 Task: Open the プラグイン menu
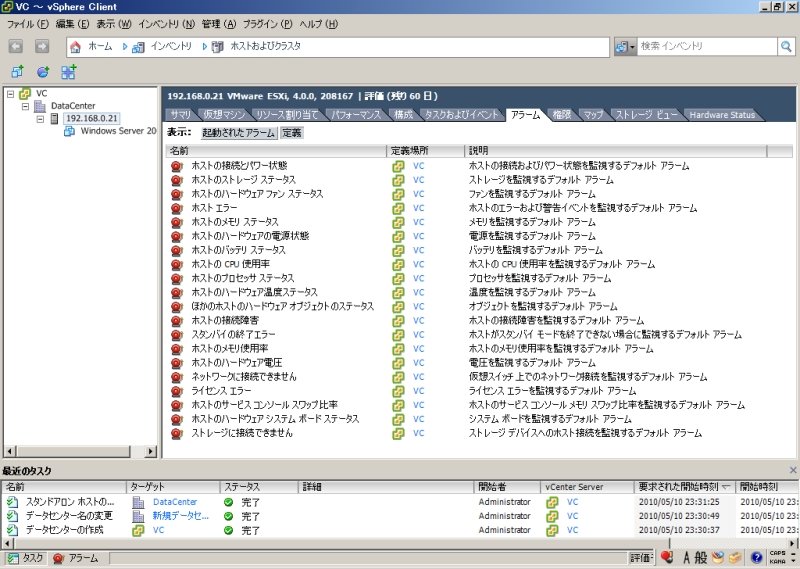267,24
